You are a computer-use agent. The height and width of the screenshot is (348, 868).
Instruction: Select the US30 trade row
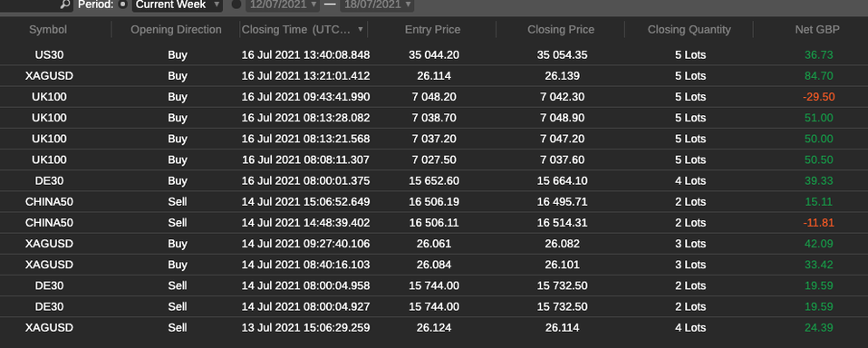(x=434, y=54)
